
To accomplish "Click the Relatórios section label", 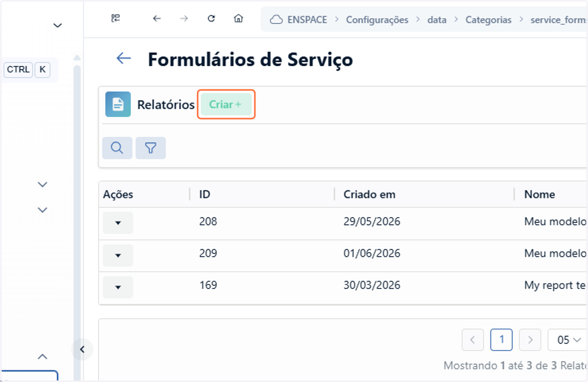I will coord(166,104).
